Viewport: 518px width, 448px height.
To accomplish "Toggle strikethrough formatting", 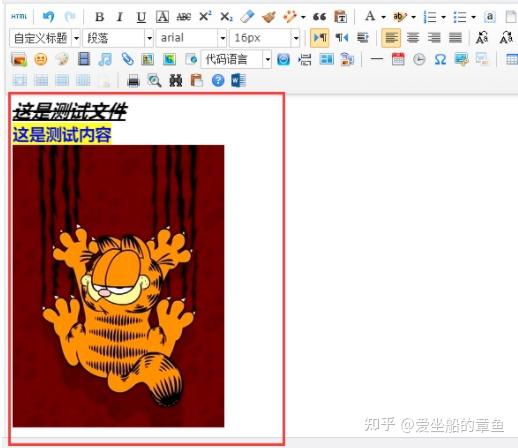I will (x=184, y=17).
